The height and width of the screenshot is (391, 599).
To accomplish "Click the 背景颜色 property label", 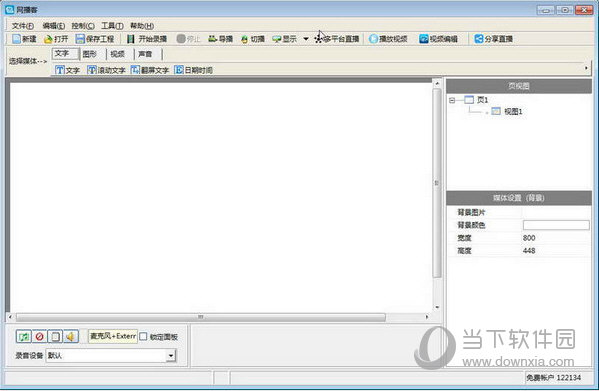I will point(471,225).
